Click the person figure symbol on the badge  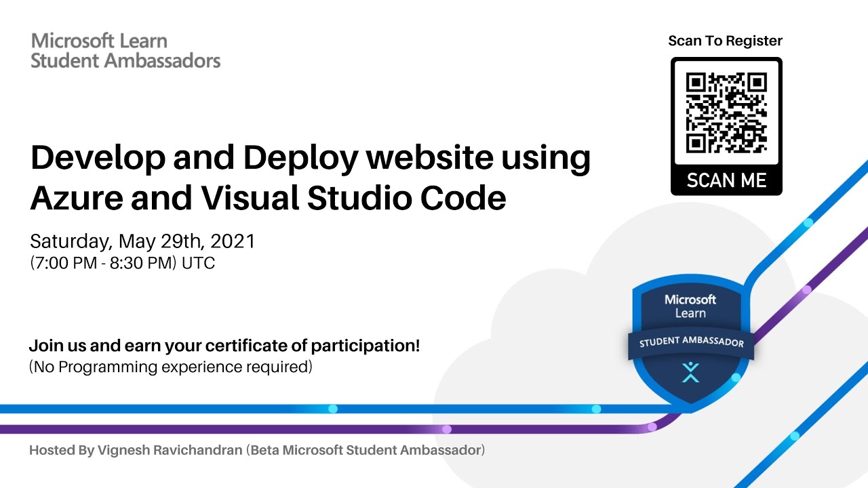(690, 371)
